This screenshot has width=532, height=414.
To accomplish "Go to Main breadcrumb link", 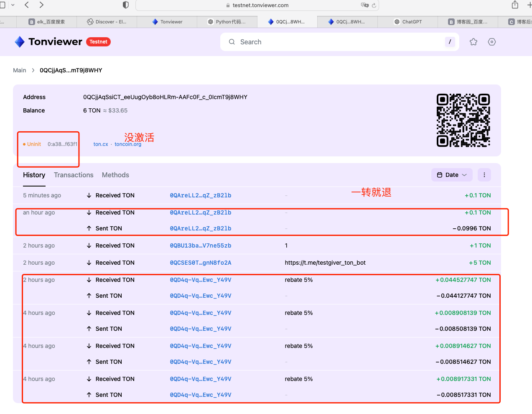I will 20,70.
